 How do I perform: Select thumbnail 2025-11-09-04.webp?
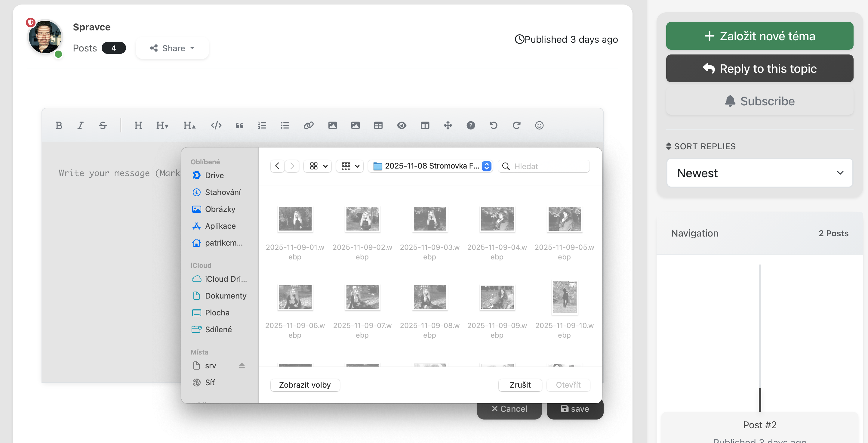(497, 219)
